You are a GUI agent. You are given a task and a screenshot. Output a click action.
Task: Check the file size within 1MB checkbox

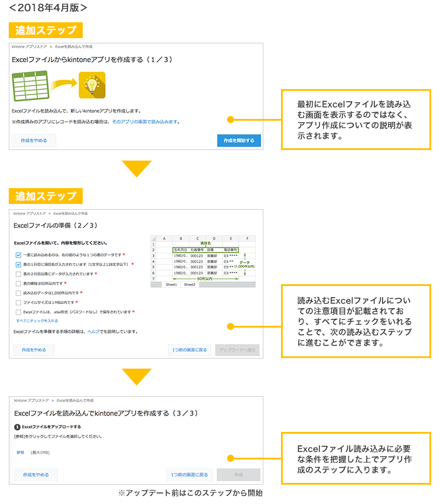coord(18,302)
